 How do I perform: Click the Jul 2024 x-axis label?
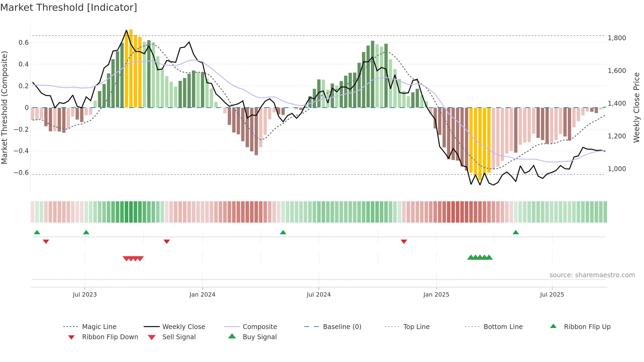pos(319,294)
